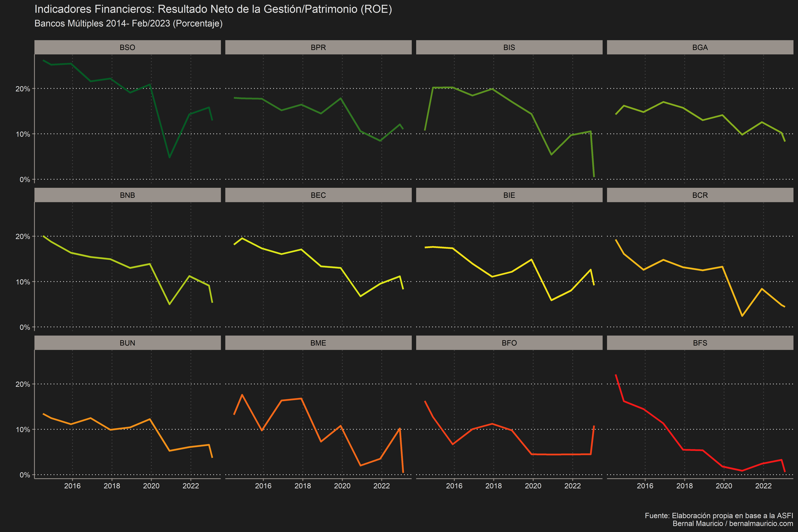Click the 2020 tick label under BFO
This screenshot has width=798, height=532.
point(533,486)
